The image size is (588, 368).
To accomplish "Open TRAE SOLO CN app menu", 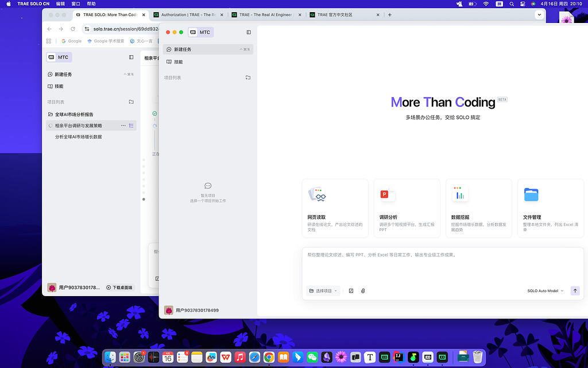I will 33,4.
